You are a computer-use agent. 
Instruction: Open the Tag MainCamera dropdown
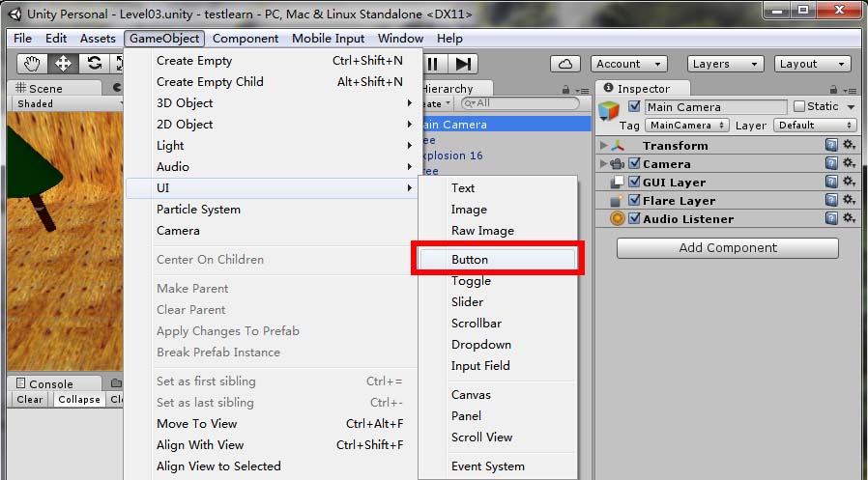pos(687,126)
